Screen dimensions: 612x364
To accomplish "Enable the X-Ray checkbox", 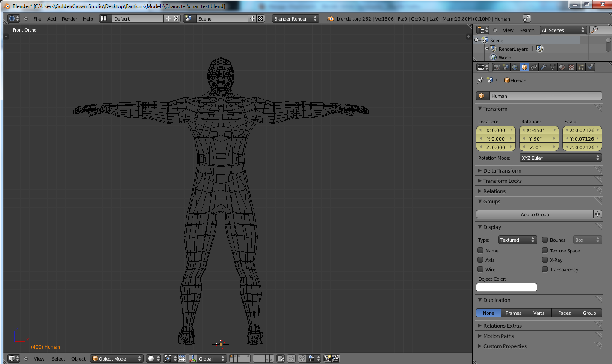I will 545,260.
